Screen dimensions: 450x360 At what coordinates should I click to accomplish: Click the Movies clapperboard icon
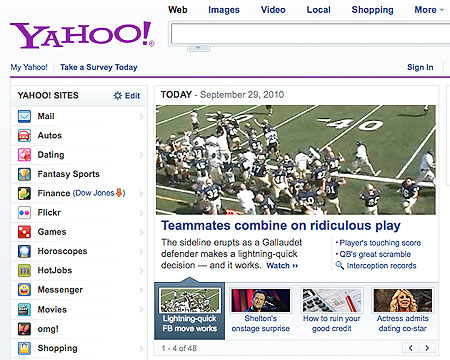point(24,310)
